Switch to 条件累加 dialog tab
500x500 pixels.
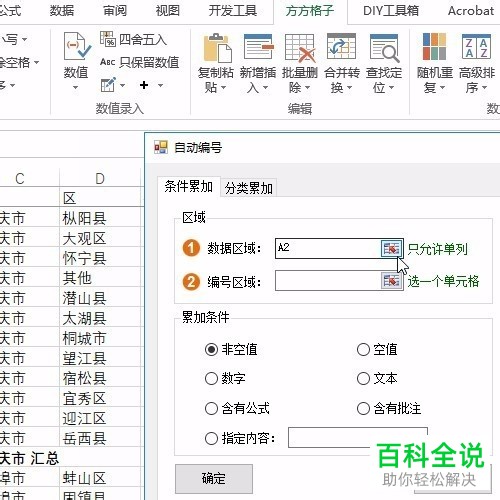(x=188, y=187)
